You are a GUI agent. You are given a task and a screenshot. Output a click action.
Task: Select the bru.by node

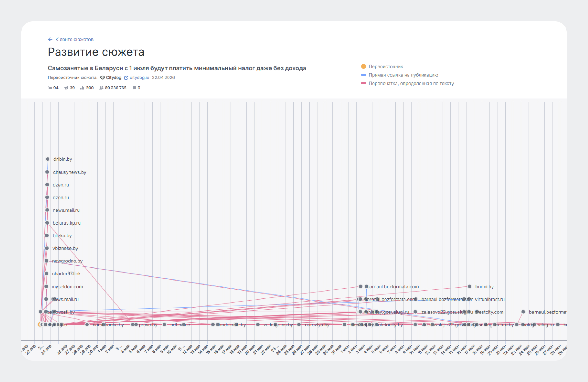click(495, 325)
